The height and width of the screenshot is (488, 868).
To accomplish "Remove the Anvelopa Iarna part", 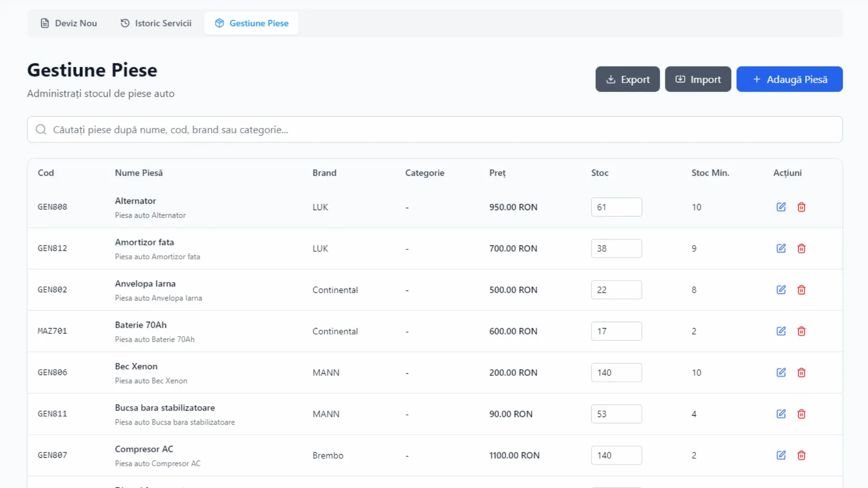I will tap(801, 290).
